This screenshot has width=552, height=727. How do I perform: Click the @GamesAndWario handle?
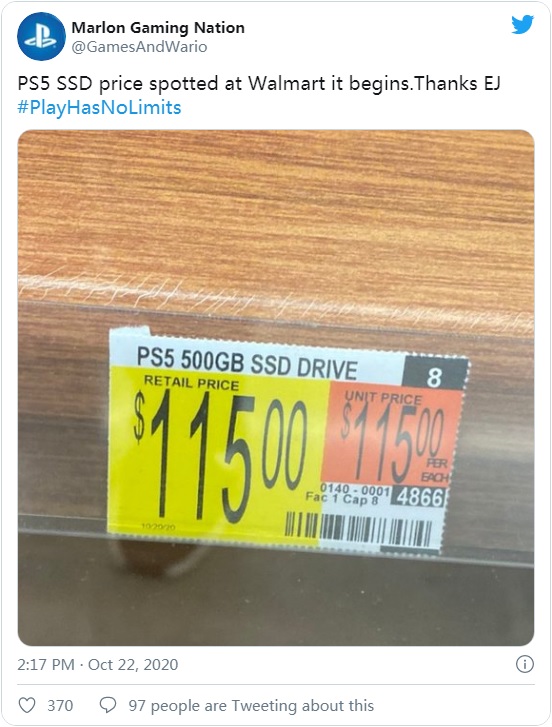pyautogui.click(x=139, y=47)
